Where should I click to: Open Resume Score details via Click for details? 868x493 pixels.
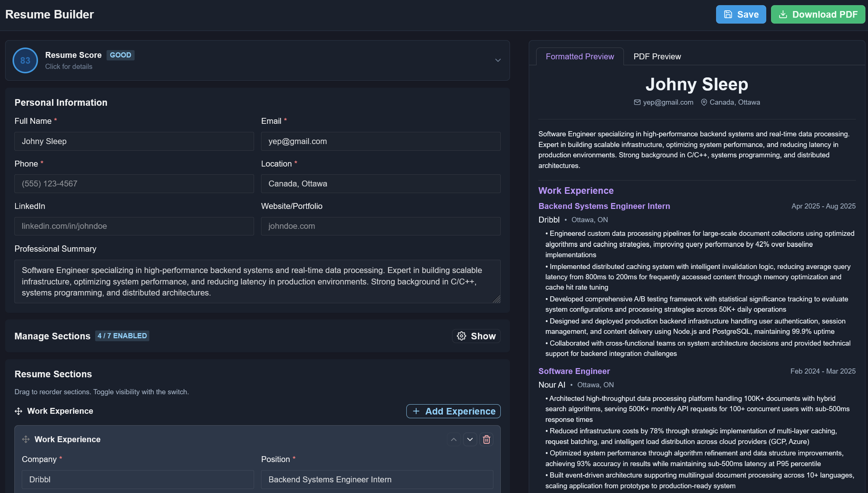pos(69,66)
